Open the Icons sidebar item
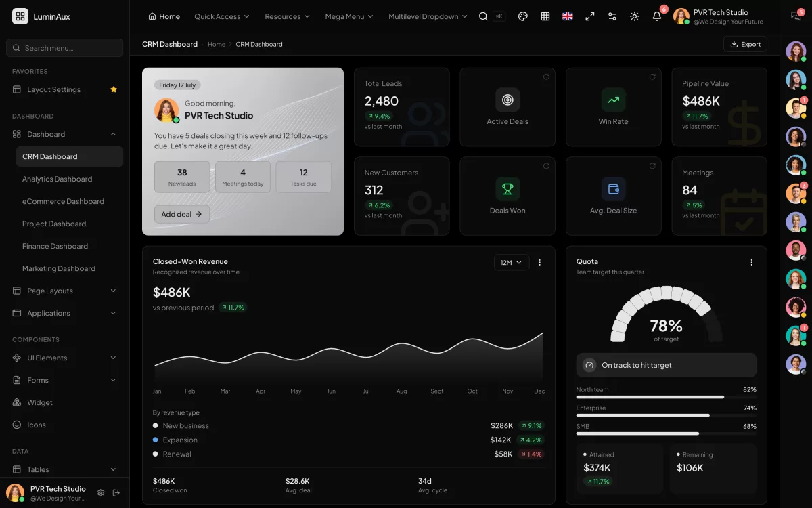Screen dimensions: 812x508 click(65, 425)
